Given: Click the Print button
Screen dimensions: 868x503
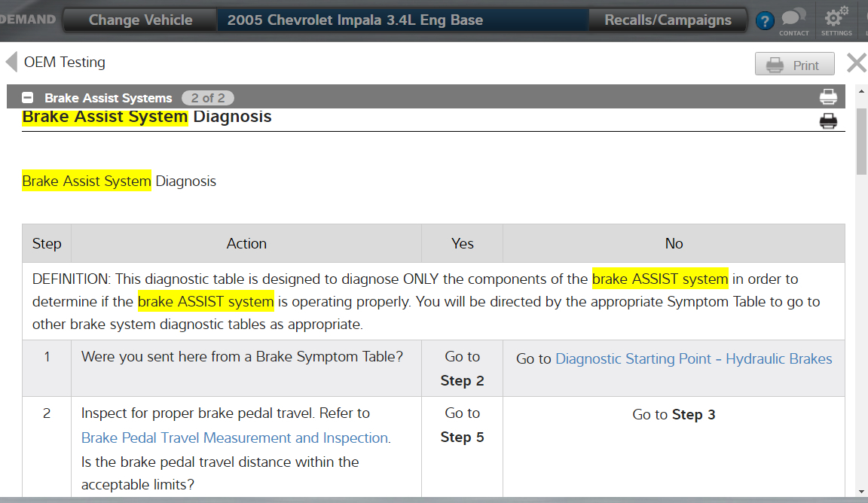Looking at the screenshot, I should 794,65.
